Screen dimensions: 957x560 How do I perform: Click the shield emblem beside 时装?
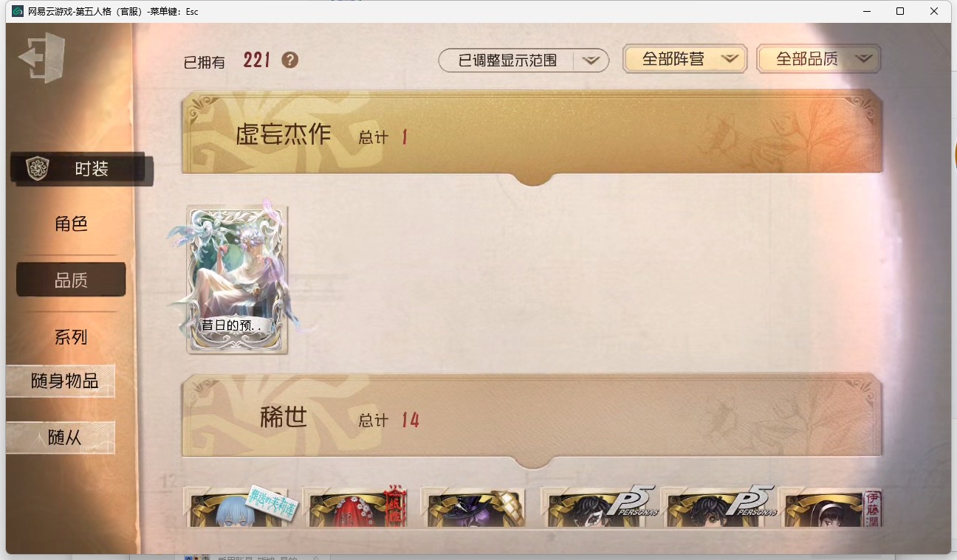tap(38, 168)
